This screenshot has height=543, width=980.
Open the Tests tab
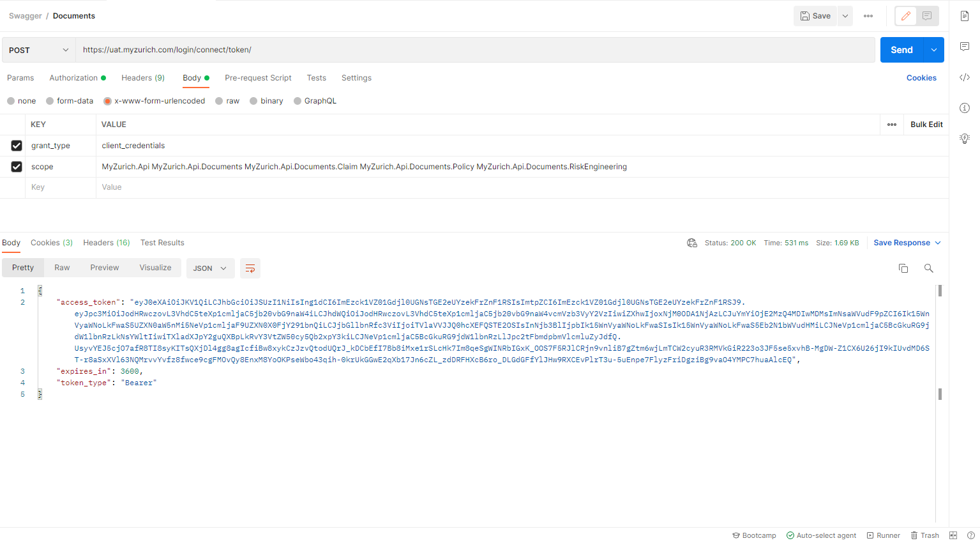[x=316, y=78]
